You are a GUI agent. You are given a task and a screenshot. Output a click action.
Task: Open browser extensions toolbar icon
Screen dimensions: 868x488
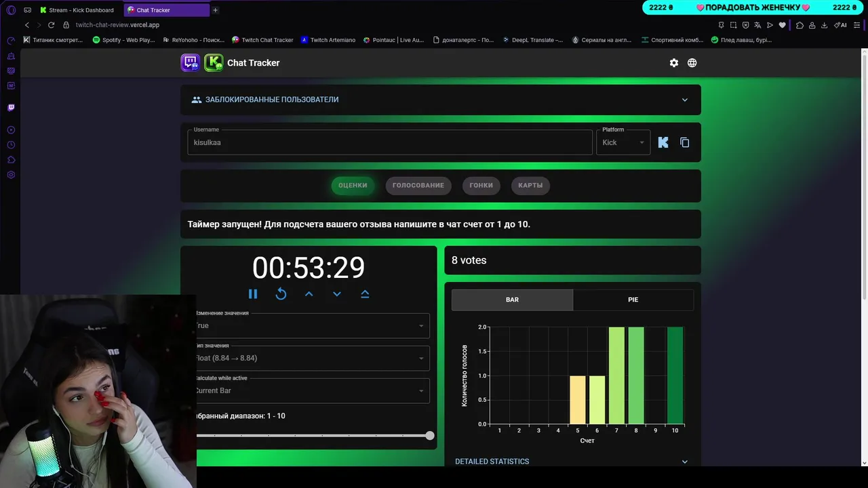pyautogui.click(x=800, y=25)
